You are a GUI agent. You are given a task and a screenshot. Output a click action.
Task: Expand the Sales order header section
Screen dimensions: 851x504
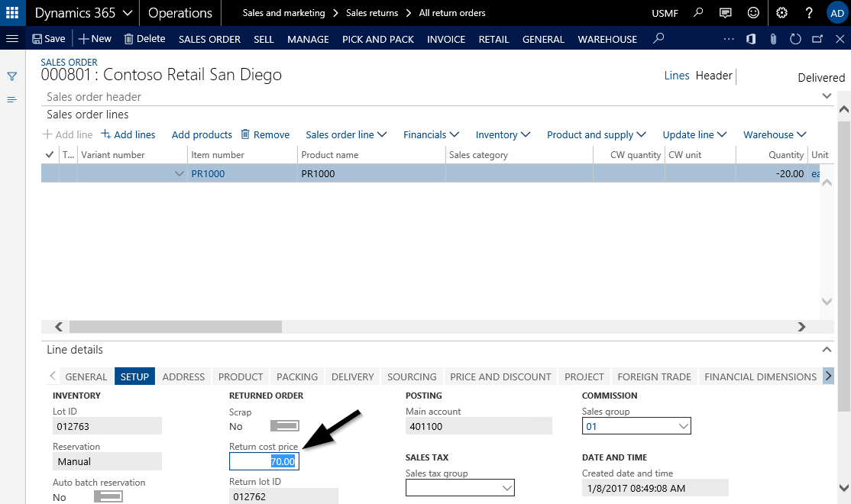click(x=825, y=96)
